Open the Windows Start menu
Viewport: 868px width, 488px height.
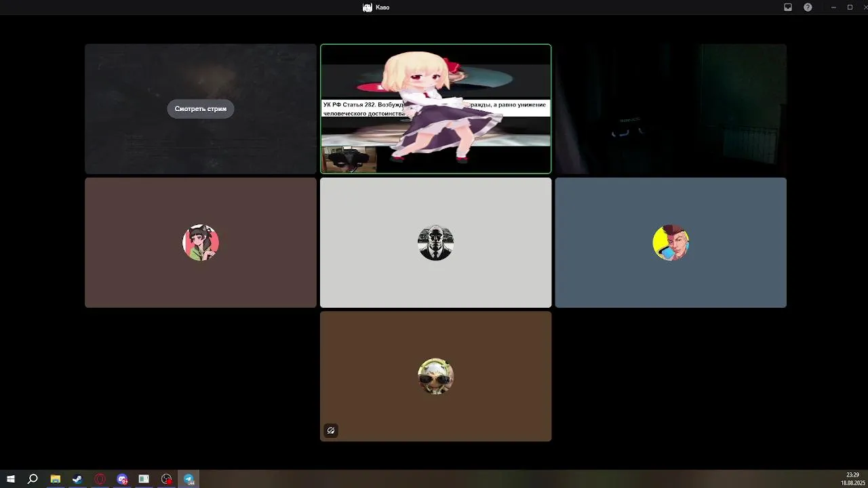(x=11, y=479)
